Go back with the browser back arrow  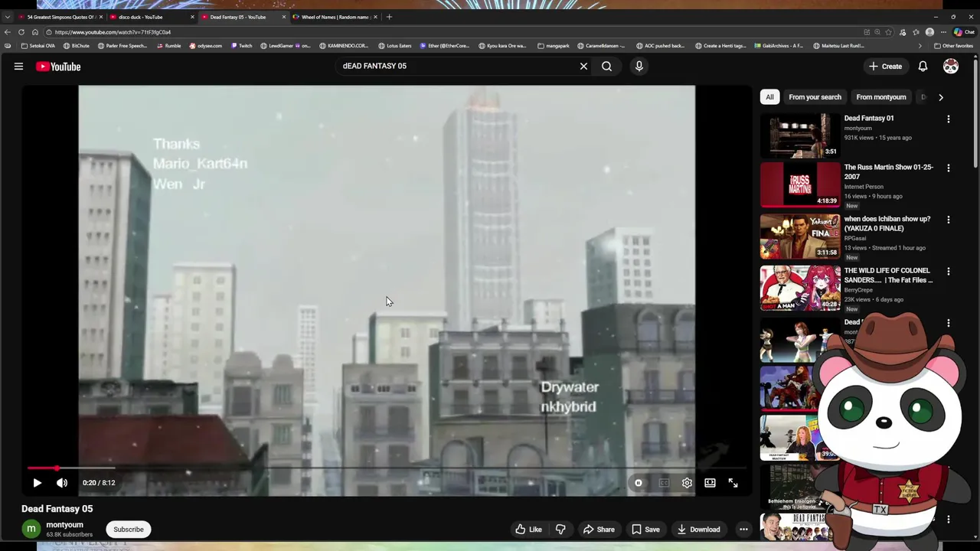8,32
